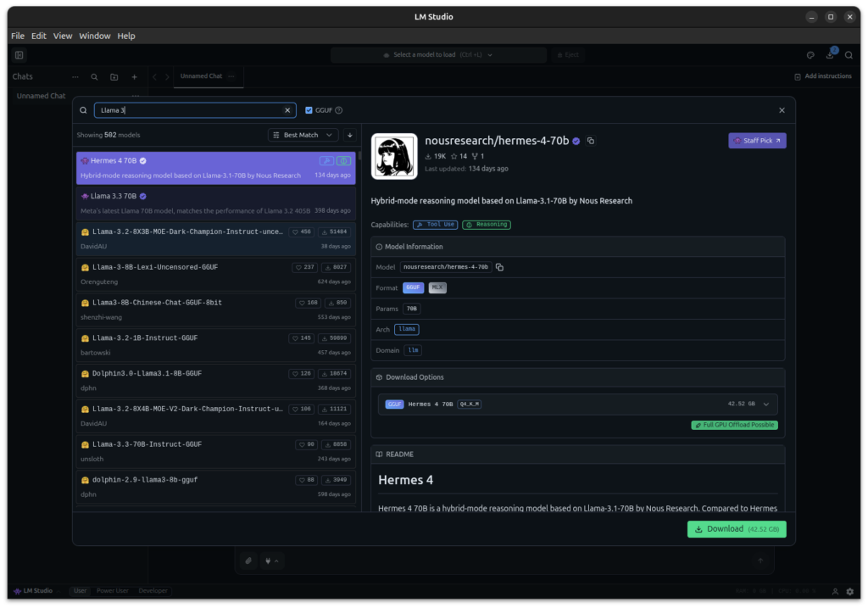This screenshot has width=868, height=608.
Task: Clear the Llama 3 search field
Action: 287,109
